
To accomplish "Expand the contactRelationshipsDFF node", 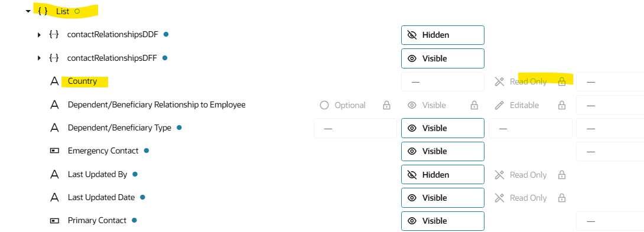I will 40,58.
